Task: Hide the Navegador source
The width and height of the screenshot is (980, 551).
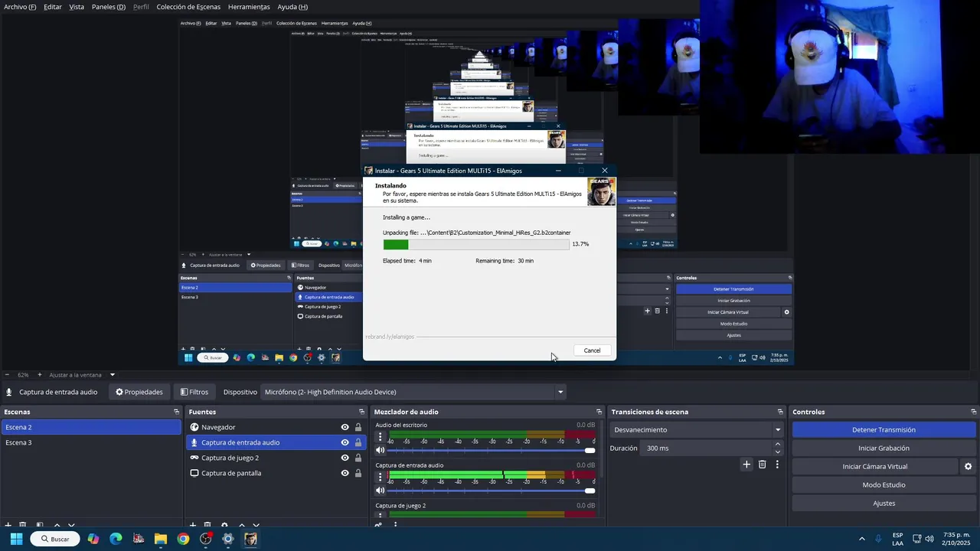Action: tap(345, 427)
